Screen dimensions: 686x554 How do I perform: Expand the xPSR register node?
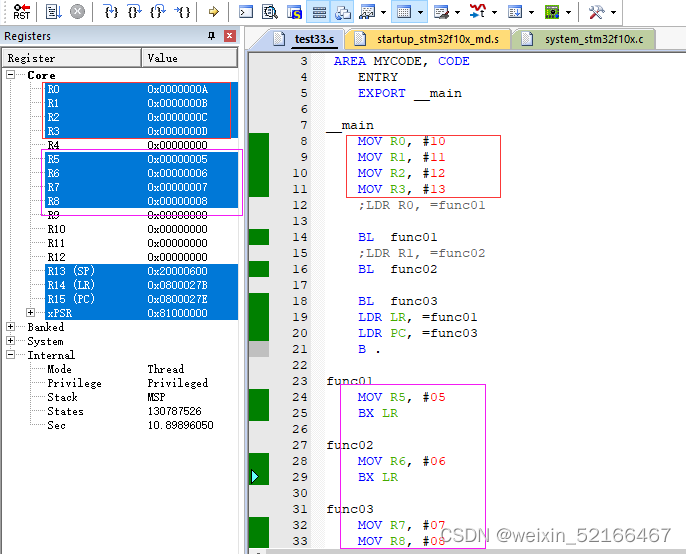pos(30,312)
